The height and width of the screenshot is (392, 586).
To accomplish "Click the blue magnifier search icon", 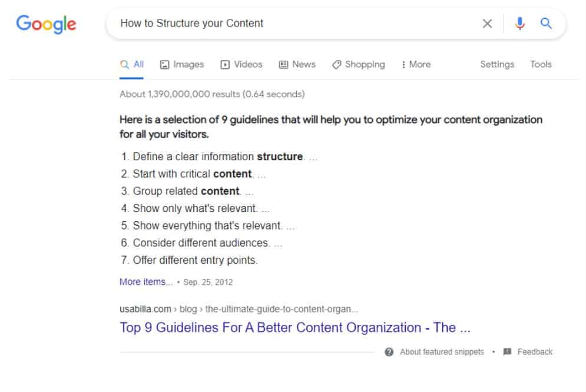I will (x=546, y=24).
